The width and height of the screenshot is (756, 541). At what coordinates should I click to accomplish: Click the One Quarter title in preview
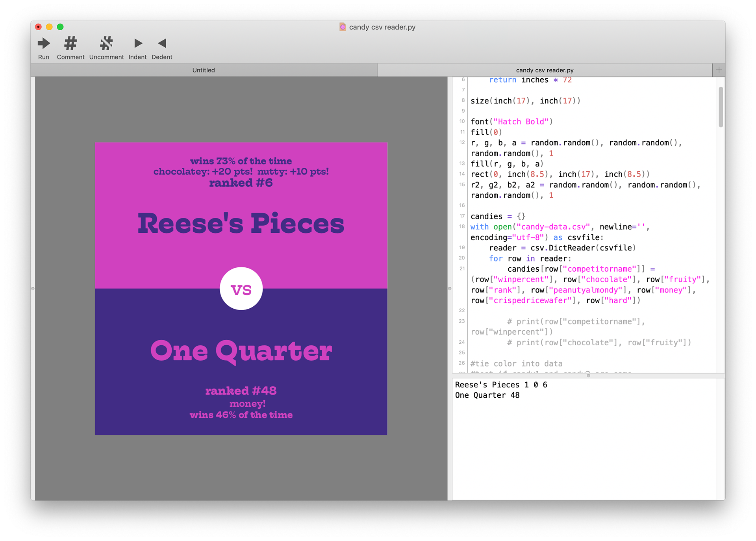click(x=241, y=351)
